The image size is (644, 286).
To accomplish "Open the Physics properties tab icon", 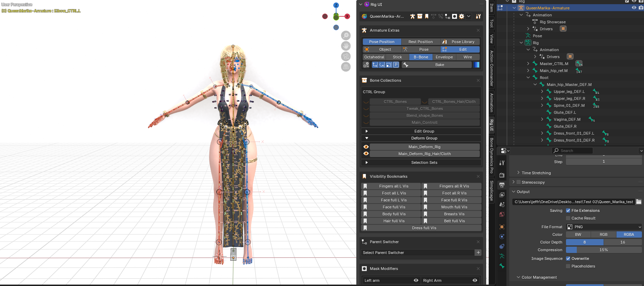I will pyautogui.click(x=502, y=237).
